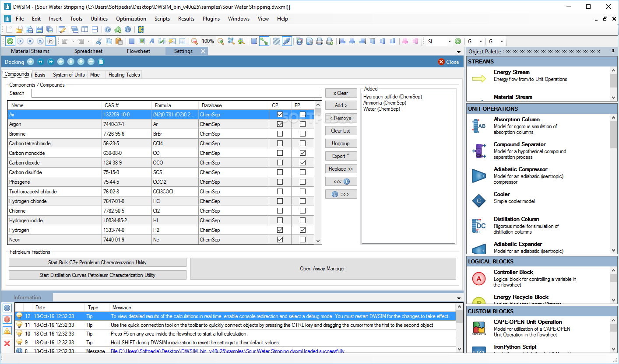Image resolution: width=619 pixels, height=364 pixels.
Task: Click the save floppy disk icon
Action: pyautogui.click(x=39, y=29)
